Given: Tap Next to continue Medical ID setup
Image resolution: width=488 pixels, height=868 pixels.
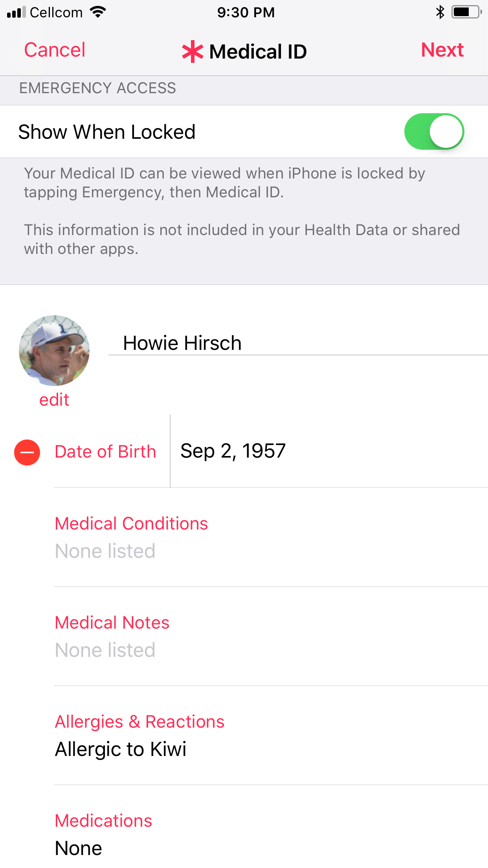Looking at the screenshot, I should point(442,50).
